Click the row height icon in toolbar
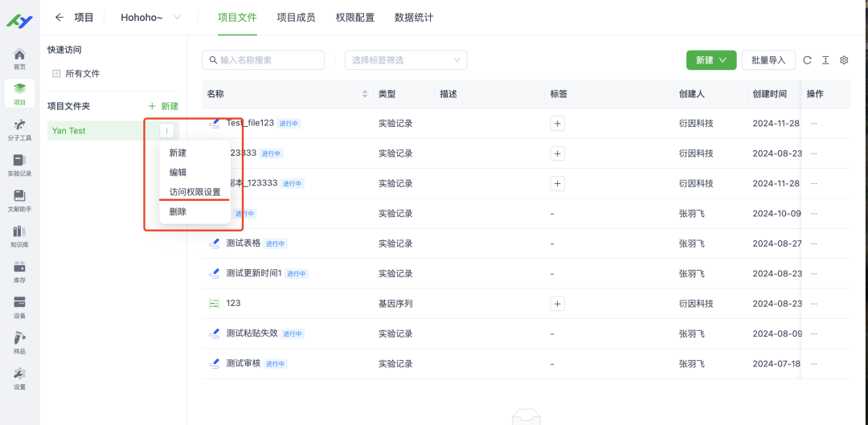This screenshot has width=868, height=425. [x=825, y=60]
